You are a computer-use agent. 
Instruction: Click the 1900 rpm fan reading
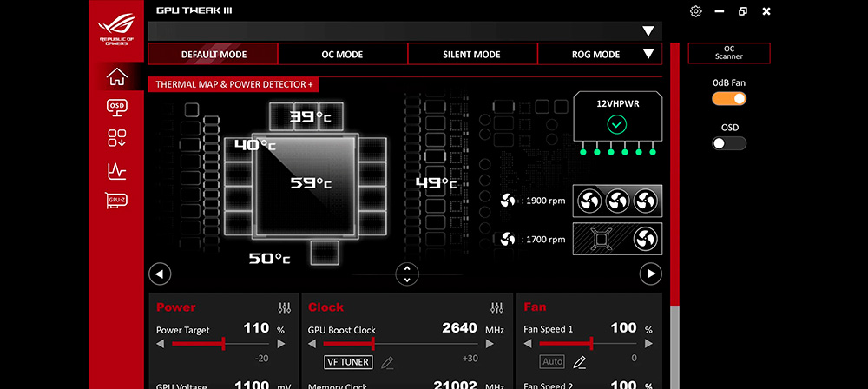[543, 201]
